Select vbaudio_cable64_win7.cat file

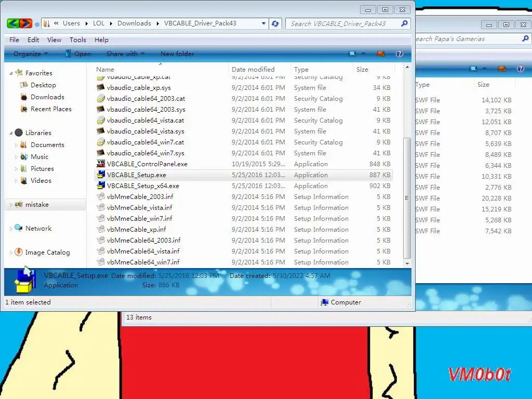(x=243, y=142)
